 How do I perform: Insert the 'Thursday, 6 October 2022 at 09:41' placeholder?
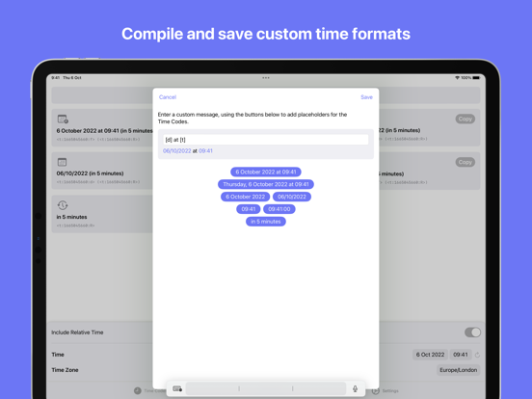click(x=266, y=184)
